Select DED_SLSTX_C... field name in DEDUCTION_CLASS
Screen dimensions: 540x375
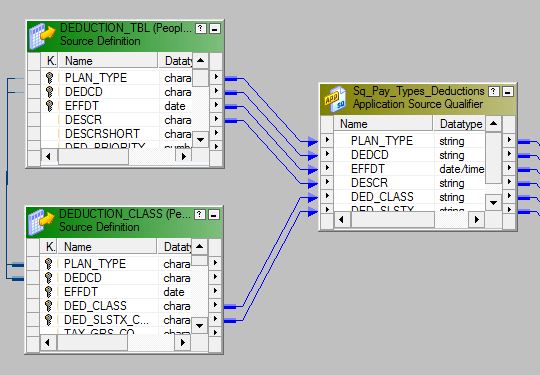(x=106, y=320)
